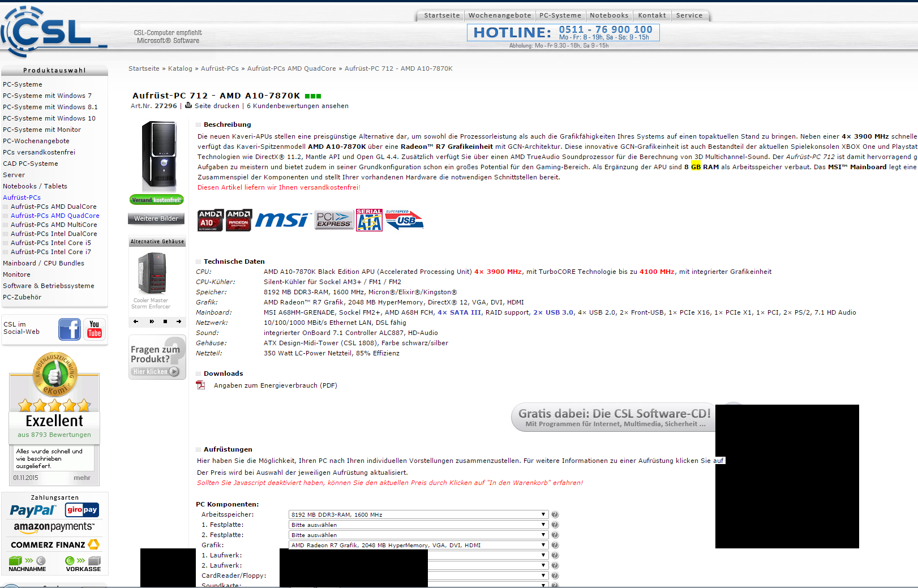Stop the alternative case slideshow

tap(165, 321)
